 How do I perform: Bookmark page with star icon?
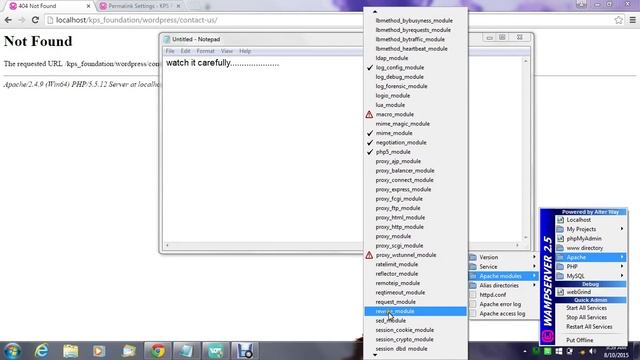click(619, 20)
